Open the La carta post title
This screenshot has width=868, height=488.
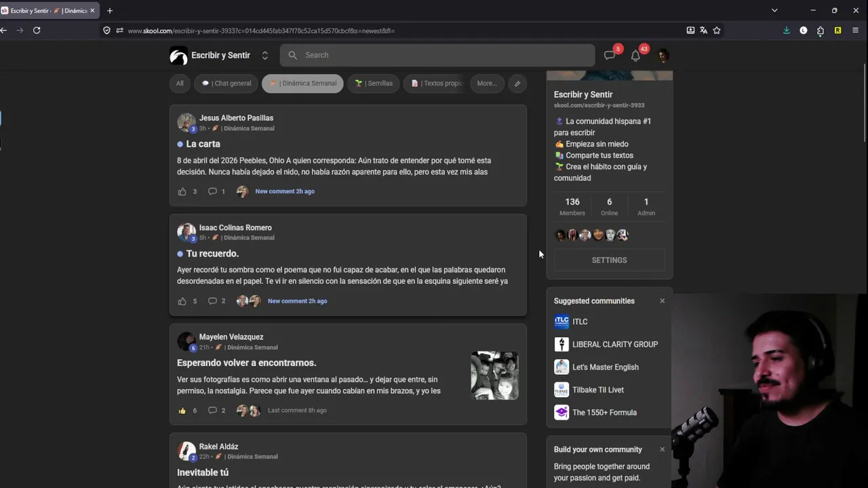(203, 144)
